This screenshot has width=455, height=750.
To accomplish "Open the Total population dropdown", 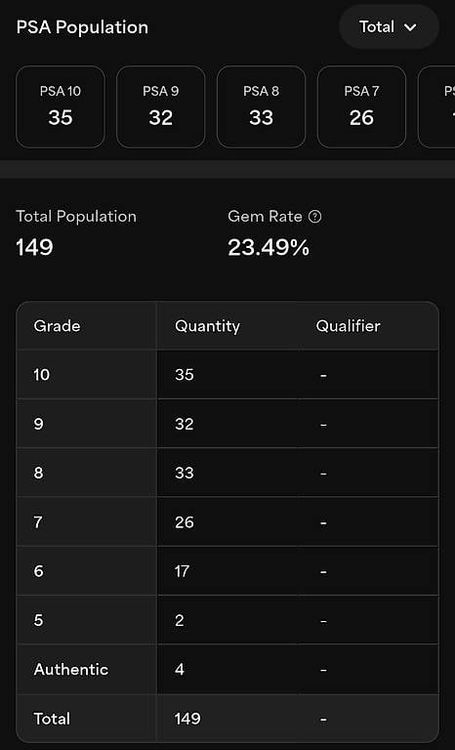I will pos(388,27).
